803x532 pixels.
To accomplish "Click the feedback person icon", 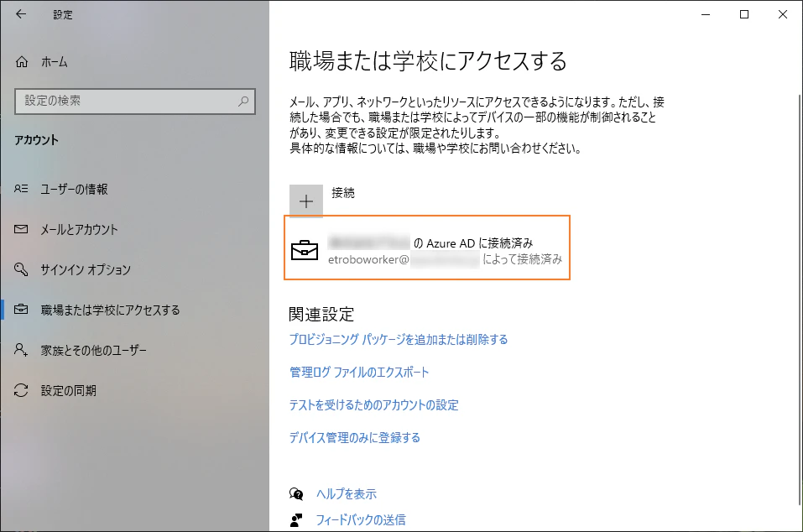I will coord(296,520).
